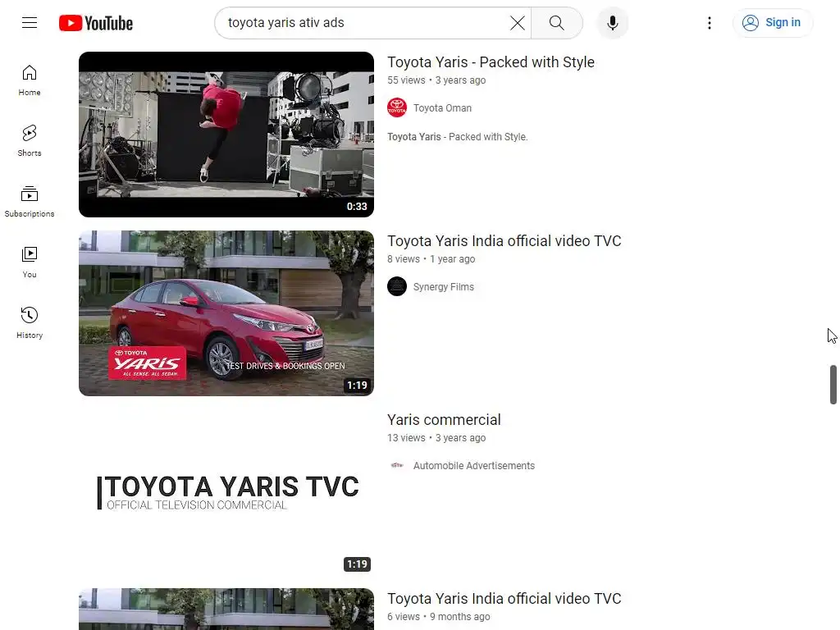Start voice search with the microphone
The width and height of the screenshot is (840, 630).
click(x=612, y=23)
